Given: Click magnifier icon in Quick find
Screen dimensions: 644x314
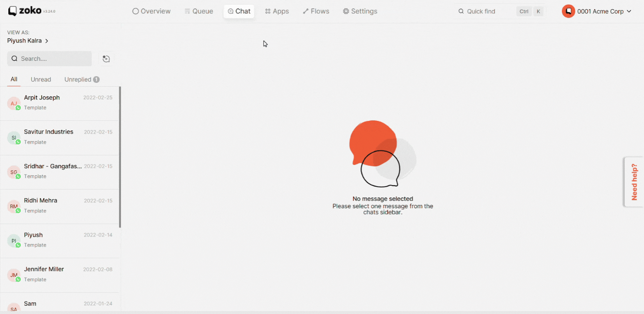Looking at the screenshot, I should pos(461,11).
